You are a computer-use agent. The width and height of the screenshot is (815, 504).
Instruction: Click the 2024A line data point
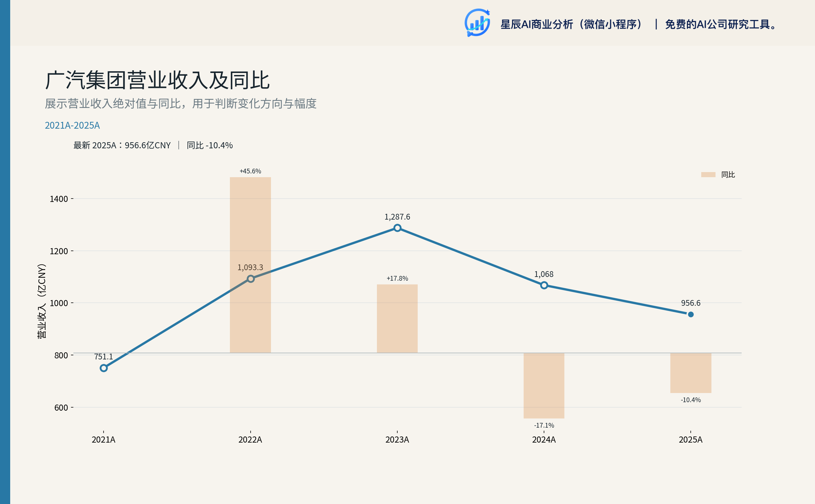(x=544, y=285)
